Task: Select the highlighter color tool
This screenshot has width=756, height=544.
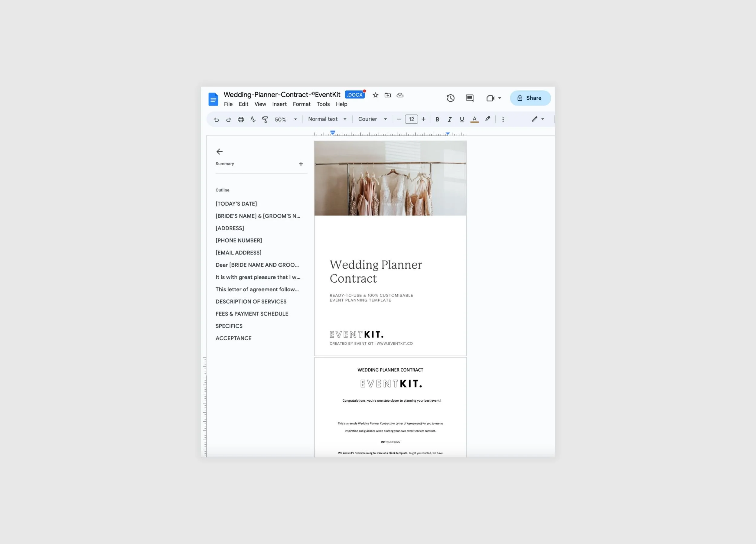Action: (488, 119)
